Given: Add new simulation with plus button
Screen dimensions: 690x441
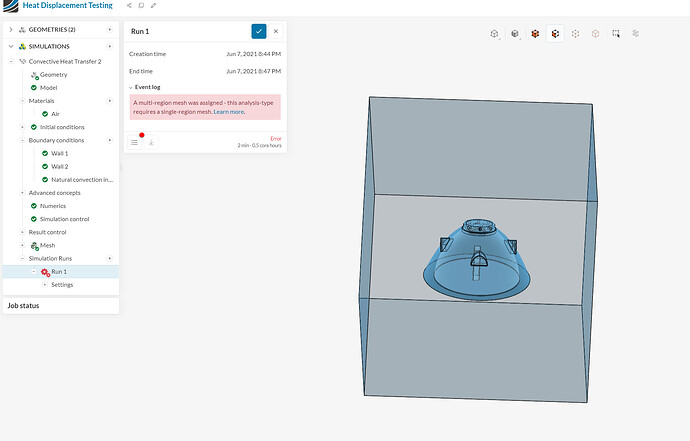Looking at the screenshot, I should (x=110, y=46).
